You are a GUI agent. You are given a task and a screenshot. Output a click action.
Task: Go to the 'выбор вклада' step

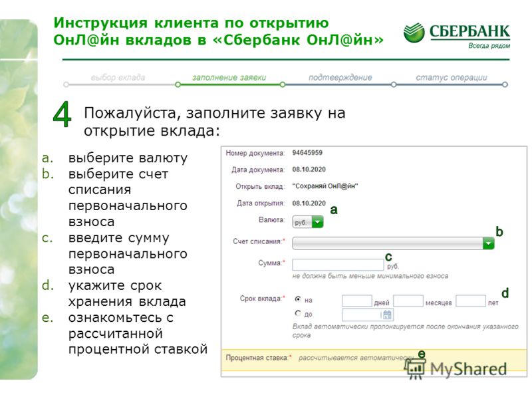tap(118, 77)
